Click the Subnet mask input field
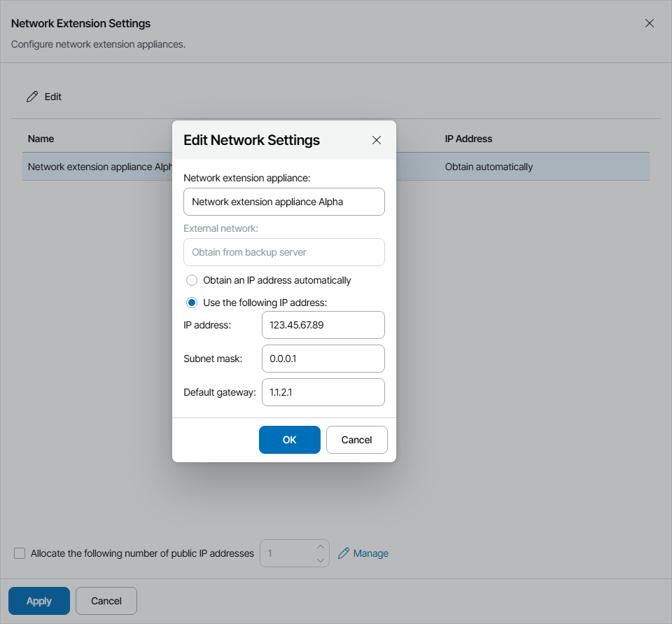Viewport: 672px width, 624px height. coord(323,359)
